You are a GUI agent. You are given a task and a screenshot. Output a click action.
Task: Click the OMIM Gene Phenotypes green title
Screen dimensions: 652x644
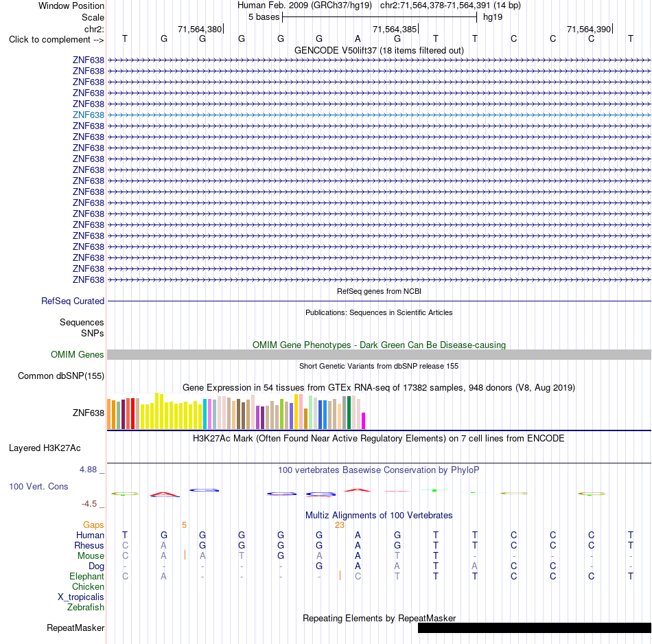click(379, 345)
